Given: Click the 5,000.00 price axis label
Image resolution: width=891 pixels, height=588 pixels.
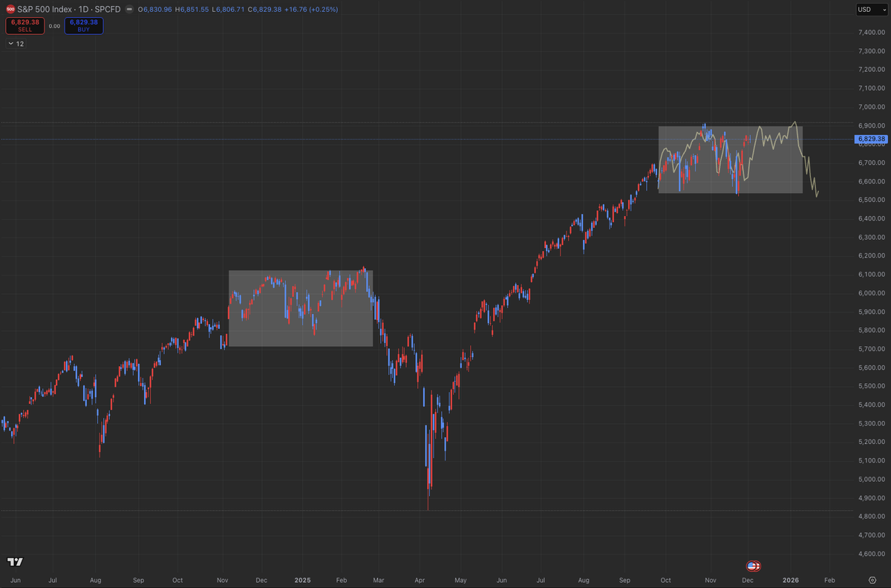Looking at the screenshot, I should (x=872, y=479).
